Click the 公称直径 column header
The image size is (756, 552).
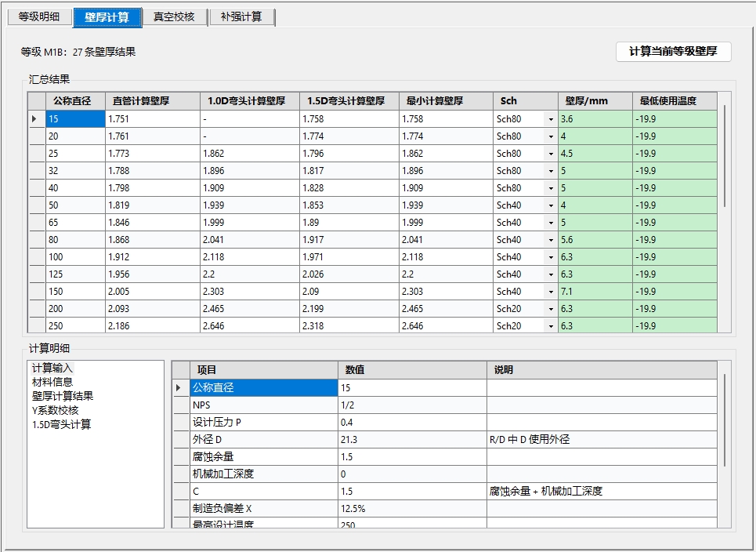pyautogui.click(x=75, y=101)
